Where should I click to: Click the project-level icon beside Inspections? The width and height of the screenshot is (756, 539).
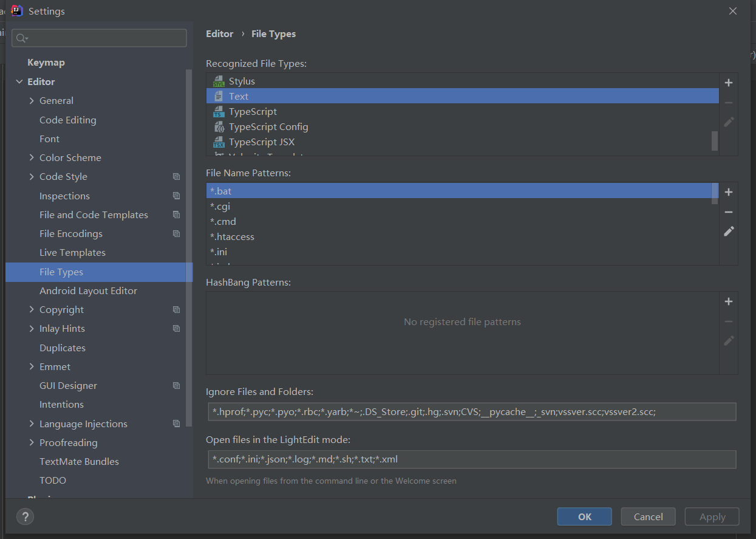pos(176,196)
